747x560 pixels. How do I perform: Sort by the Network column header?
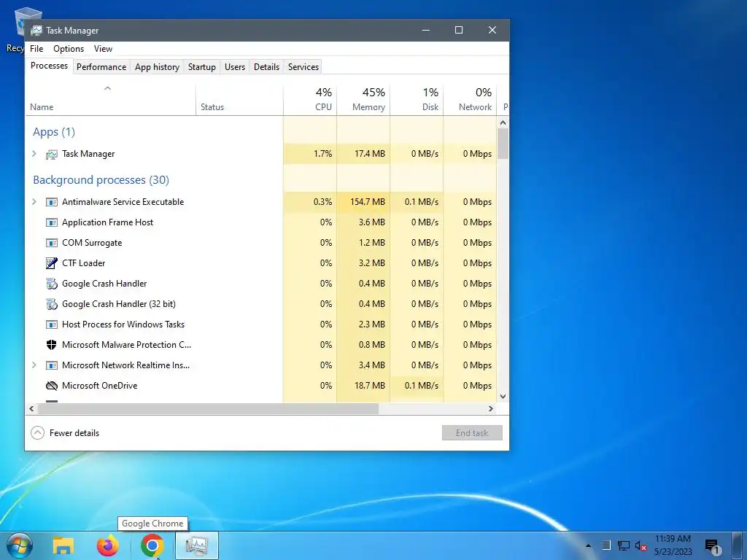click(x=471, y=99)
